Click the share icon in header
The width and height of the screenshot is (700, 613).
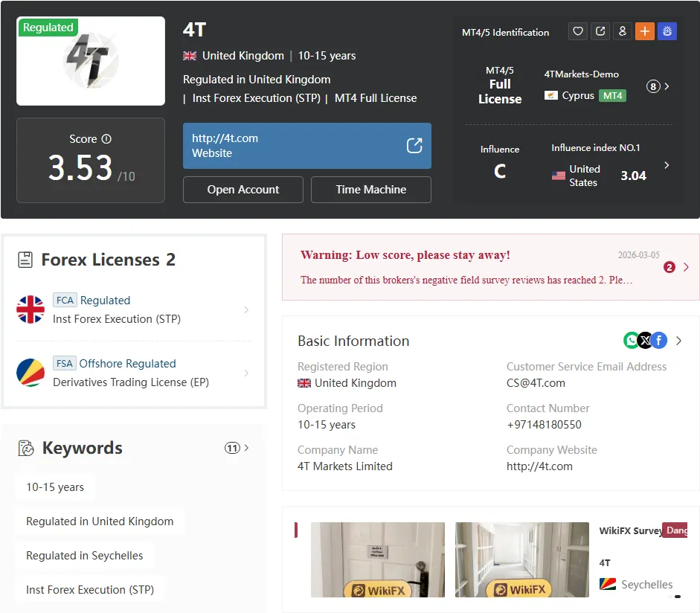[600, 31]
